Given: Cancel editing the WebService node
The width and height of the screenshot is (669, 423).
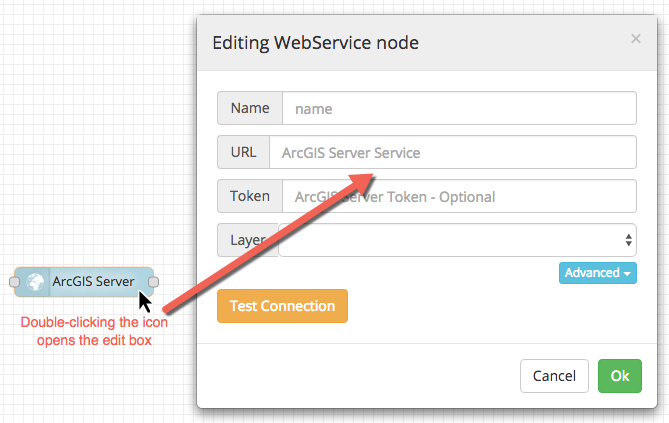Looking at the screenshot, I should [x=554, y=376].
